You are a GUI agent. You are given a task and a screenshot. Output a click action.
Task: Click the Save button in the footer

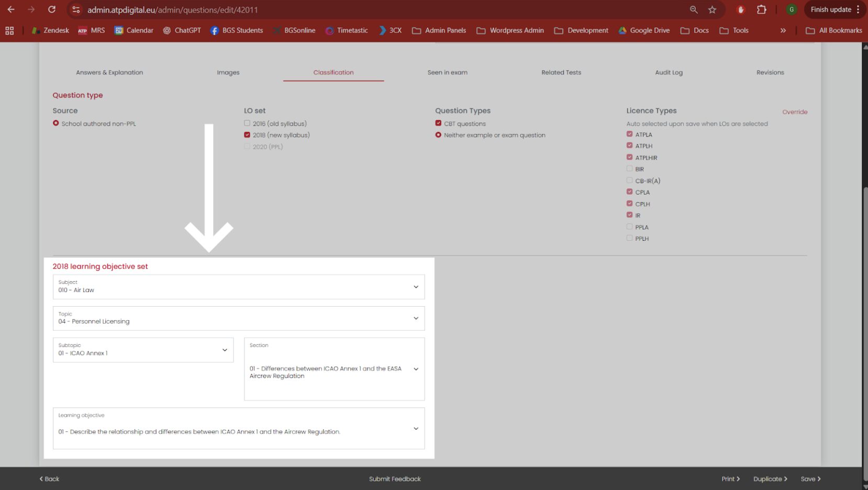pos(810,478)
